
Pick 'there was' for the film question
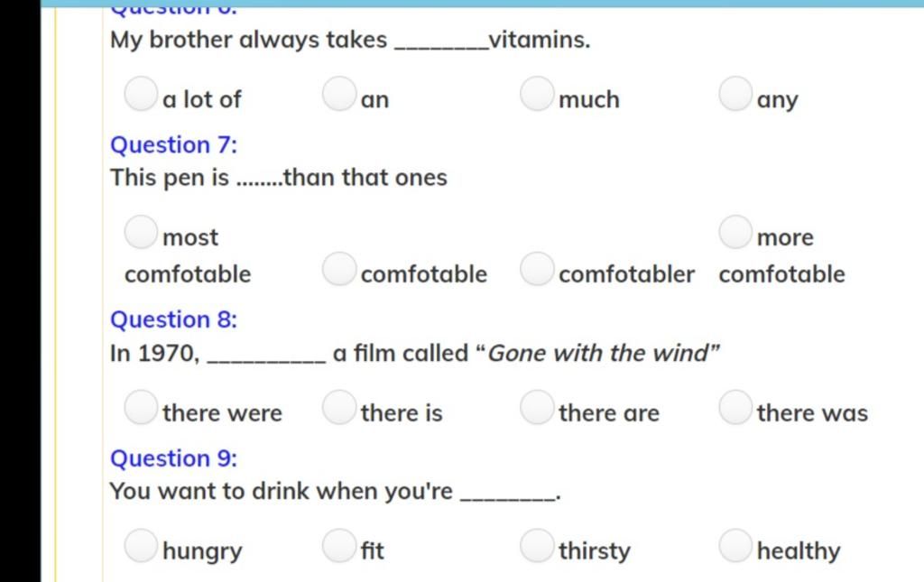(x=735, y=407)
